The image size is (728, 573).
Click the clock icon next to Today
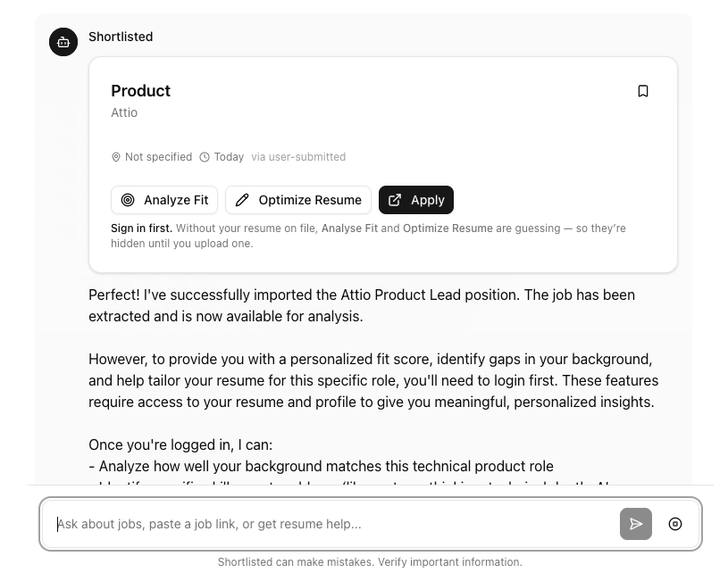205,157
